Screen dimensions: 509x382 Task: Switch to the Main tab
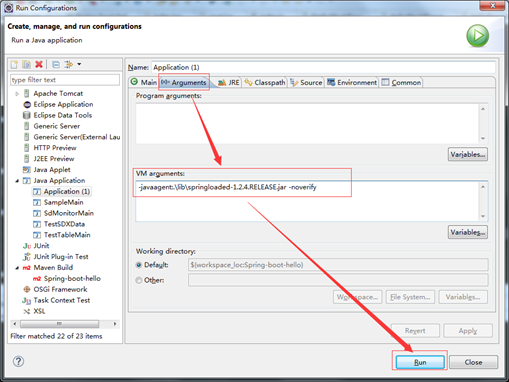tap(144, 82)
